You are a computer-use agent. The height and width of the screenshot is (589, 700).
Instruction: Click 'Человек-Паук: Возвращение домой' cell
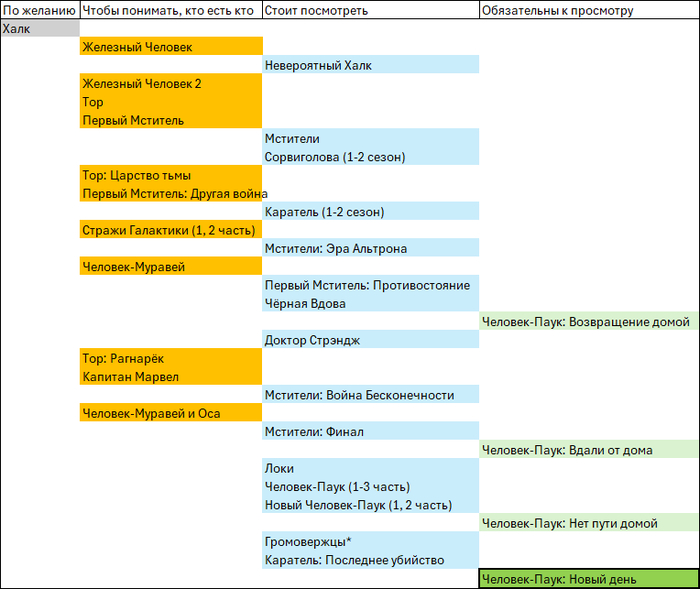(589, 321)
